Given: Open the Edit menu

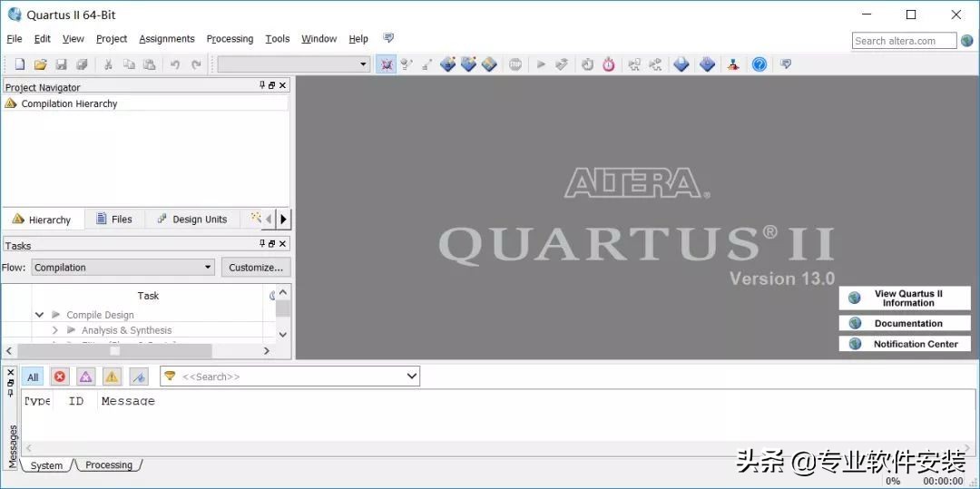Looking at the screenshot, I should click(x=43, y=39).
